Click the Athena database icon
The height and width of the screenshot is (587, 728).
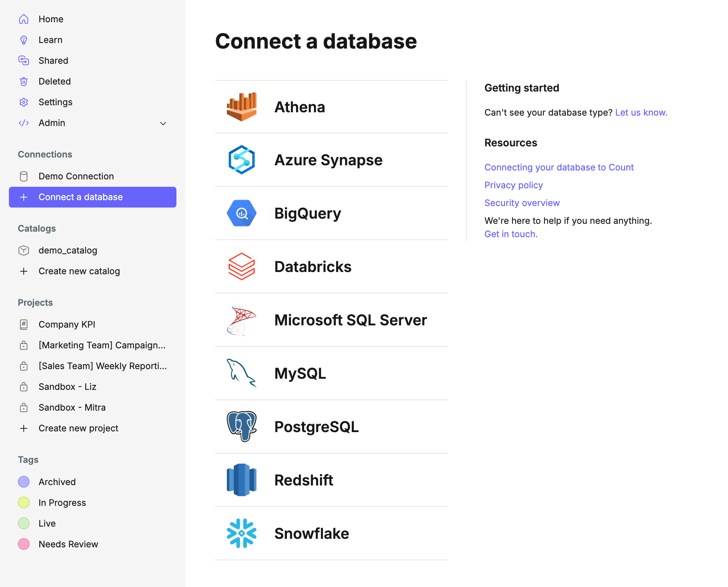tap(241, 107)
